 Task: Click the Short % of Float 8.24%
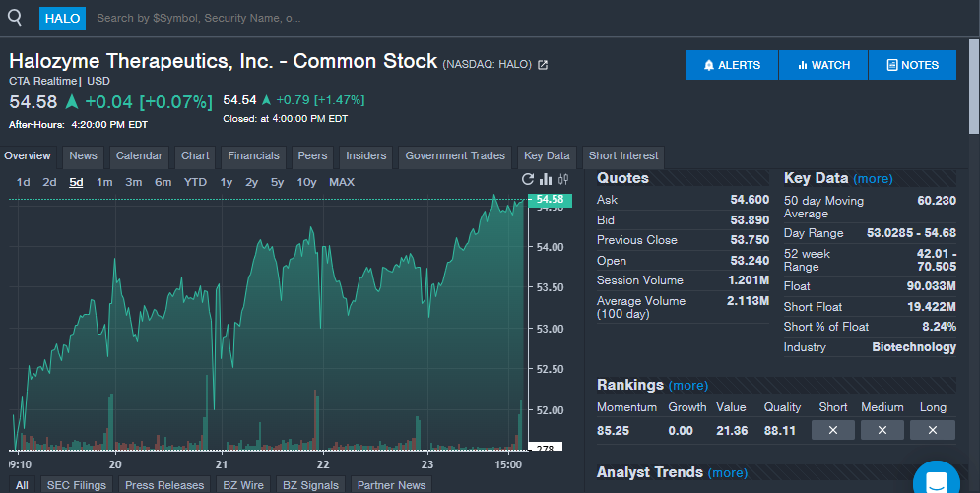[939, 327]
